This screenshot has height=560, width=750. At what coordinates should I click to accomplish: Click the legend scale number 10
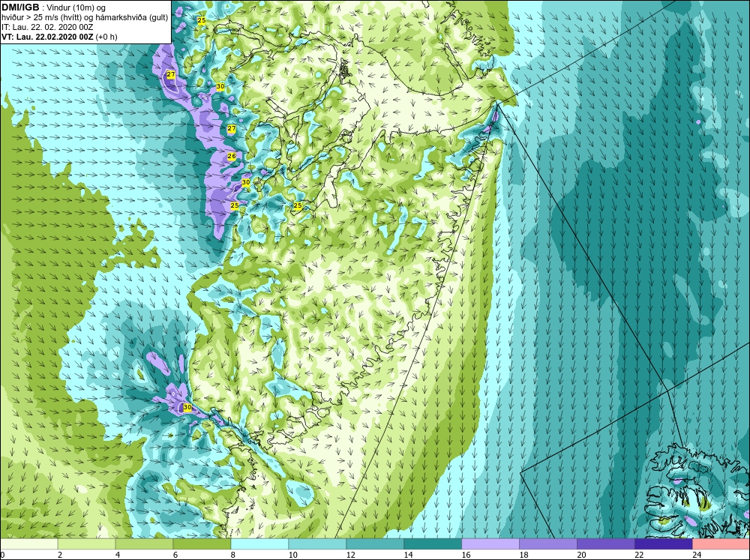pyautogui.click(x=292, y=555)
